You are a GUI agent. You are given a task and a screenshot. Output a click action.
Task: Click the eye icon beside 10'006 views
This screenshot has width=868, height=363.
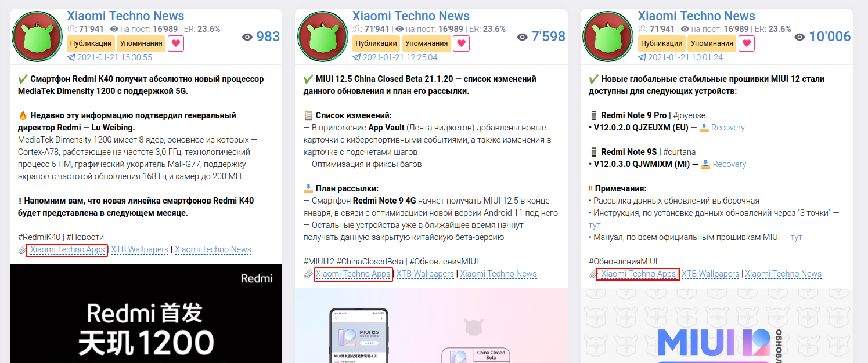799,37
